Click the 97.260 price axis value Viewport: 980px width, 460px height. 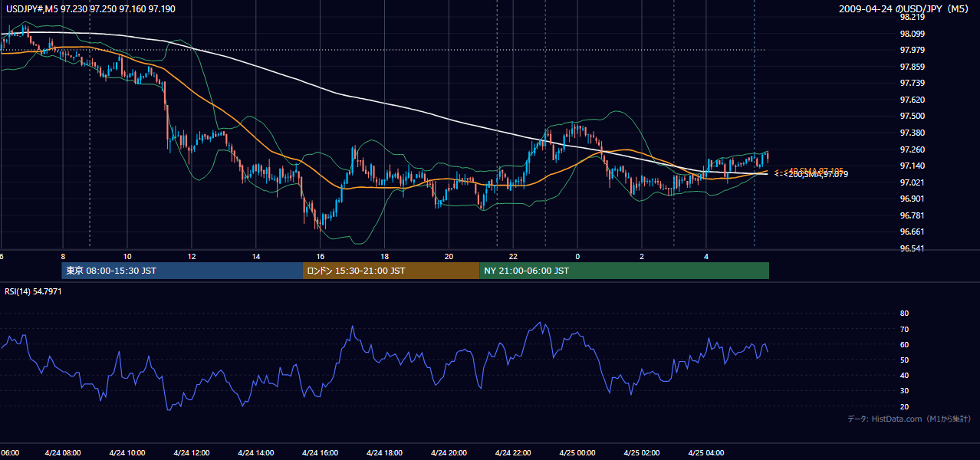[x=912, y=149]
